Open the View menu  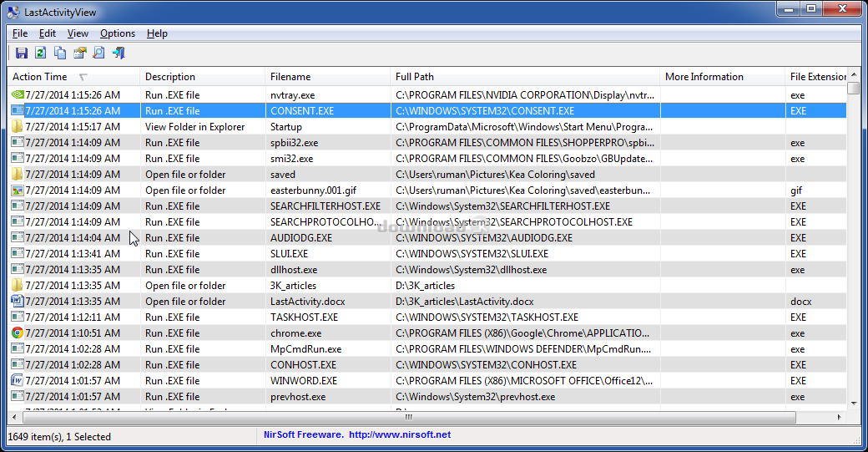[x=78, y=33]
